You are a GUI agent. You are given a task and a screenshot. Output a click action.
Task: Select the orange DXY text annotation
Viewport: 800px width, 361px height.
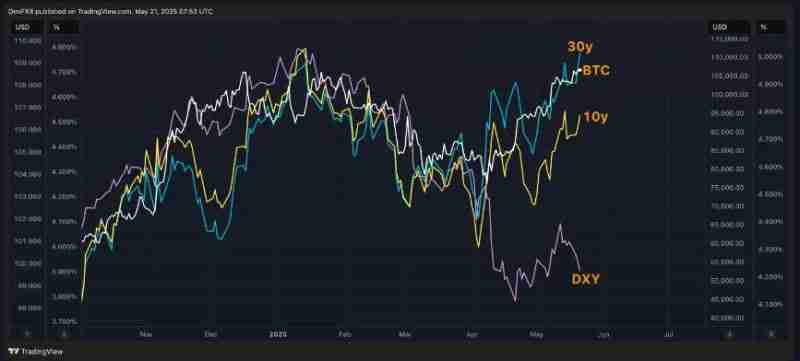click(585, 279)
